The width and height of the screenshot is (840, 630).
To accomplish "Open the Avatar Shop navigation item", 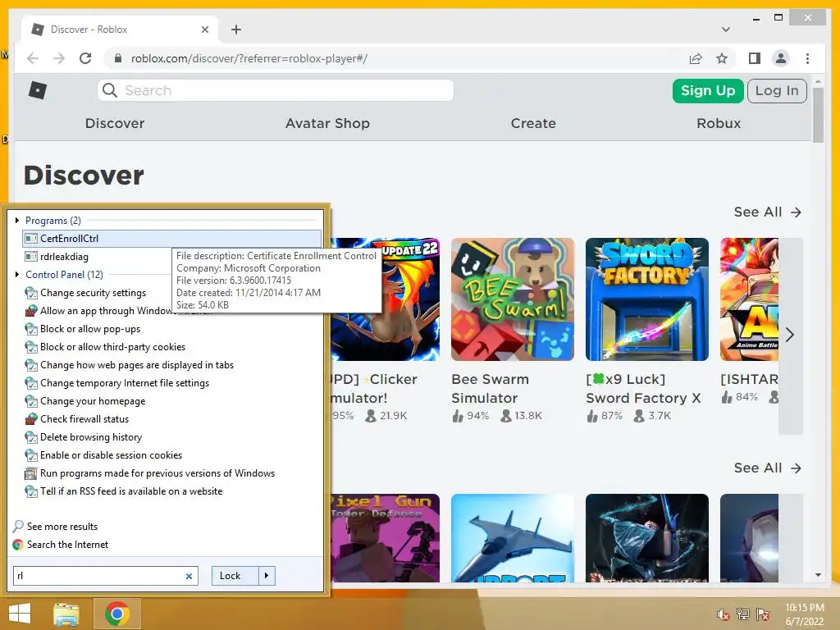I will point(327,123).
